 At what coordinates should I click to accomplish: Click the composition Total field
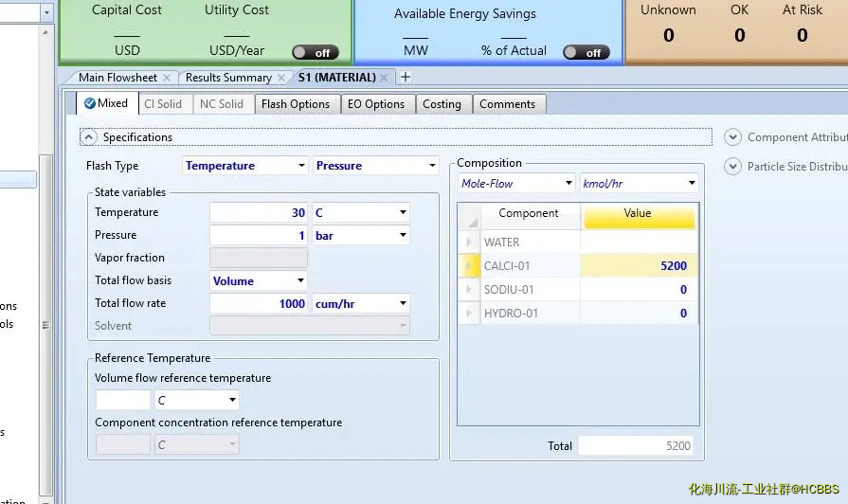pos(636,446)
